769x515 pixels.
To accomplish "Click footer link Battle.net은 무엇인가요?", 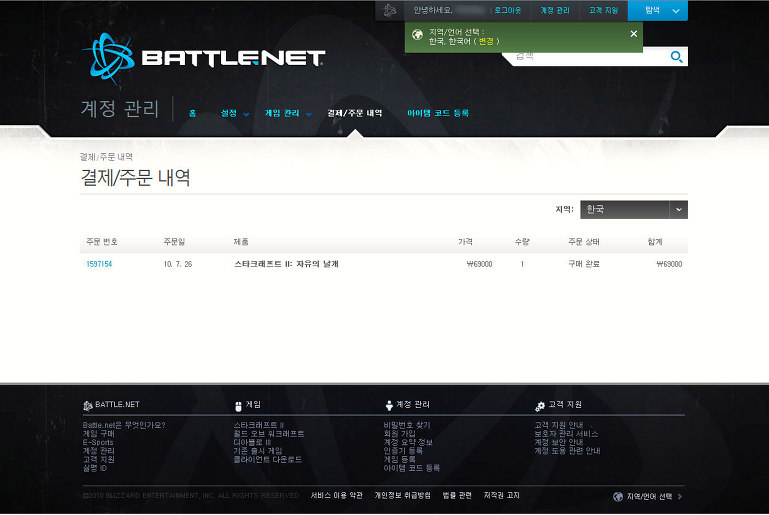I will [x=124, y=425].
